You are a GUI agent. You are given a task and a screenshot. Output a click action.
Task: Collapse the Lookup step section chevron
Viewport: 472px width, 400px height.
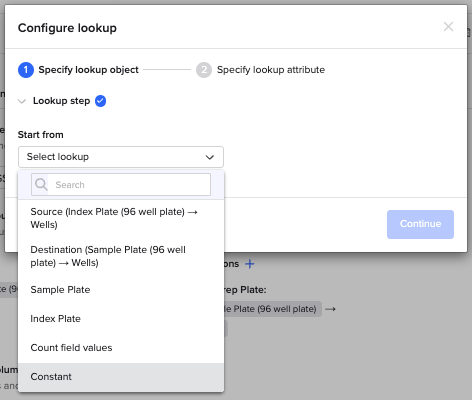coord(22,101)
